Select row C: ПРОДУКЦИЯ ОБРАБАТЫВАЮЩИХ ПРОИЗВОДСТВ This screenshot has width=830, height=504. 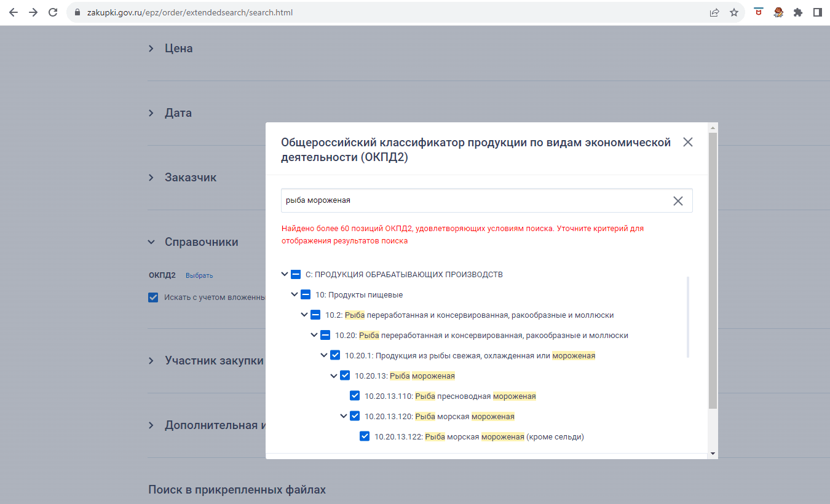[x=404, y=275]
